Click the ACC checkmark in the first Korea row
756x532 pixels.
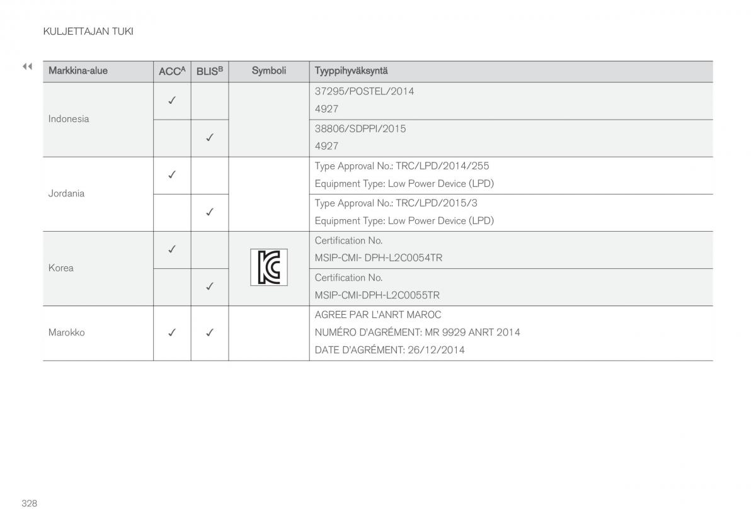[x=171, y=249]
